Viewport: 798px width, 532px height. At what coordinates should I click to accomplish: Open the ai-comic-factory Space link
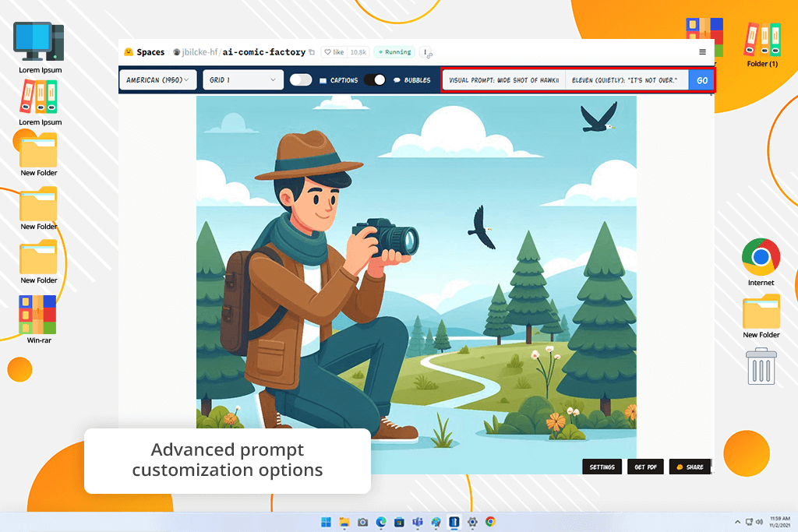coord(263,52)
